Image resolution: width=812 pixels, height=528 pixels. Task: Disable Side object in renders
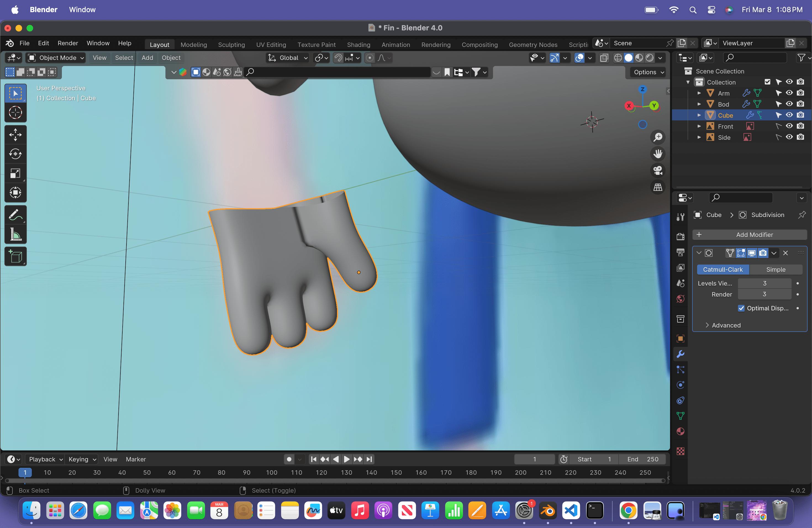point(800,137)
